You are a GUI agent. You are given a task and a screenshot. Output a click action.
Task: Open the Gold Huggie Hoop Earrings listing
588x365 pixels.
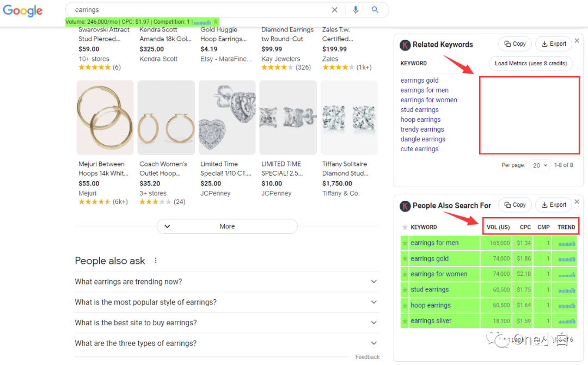(x=224, y=34)
